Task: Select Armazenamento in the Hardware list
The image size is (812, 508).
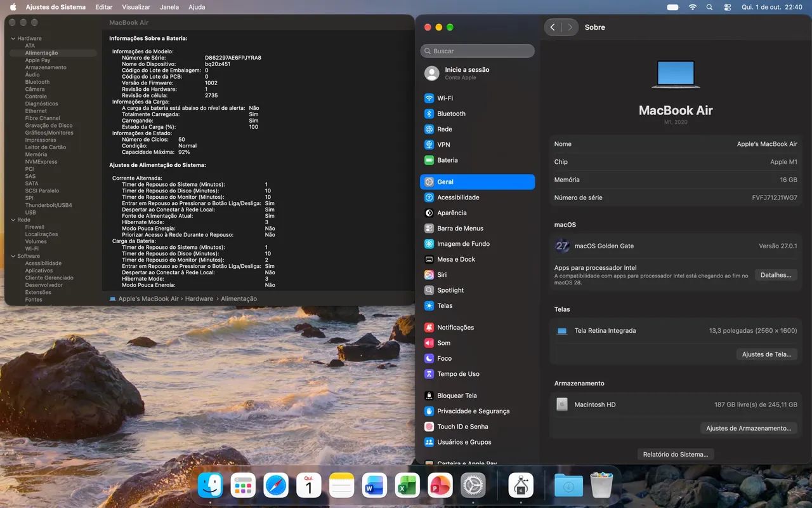Action: pyautogui.click(x=46, y=67)
